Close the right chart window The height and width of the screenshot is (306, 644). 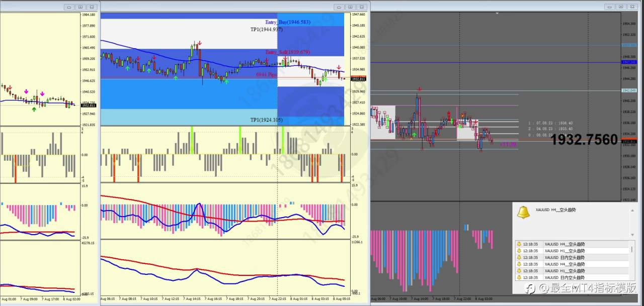[x=632, y=7]
